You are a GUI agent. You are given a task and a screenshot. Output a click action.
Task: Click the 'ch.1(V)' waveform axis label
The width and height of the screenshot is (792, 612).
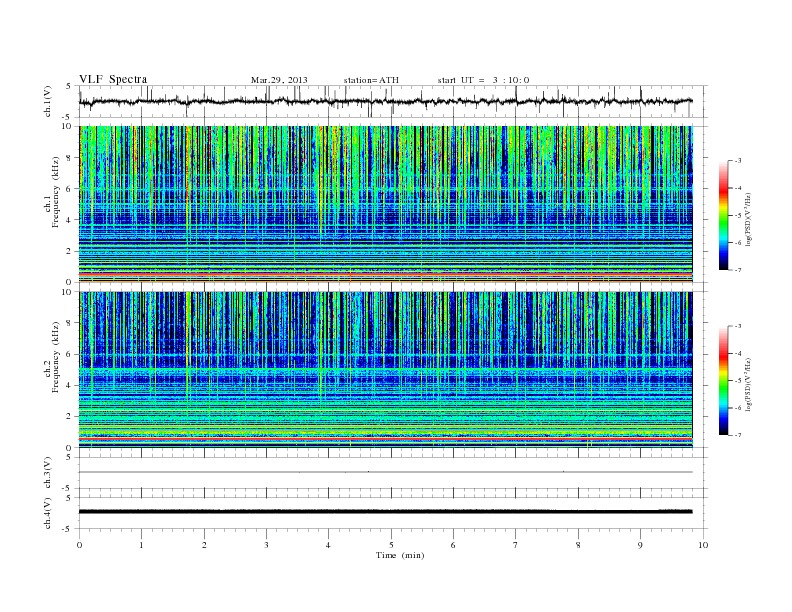pyautogui.click(x=48, y=102)
